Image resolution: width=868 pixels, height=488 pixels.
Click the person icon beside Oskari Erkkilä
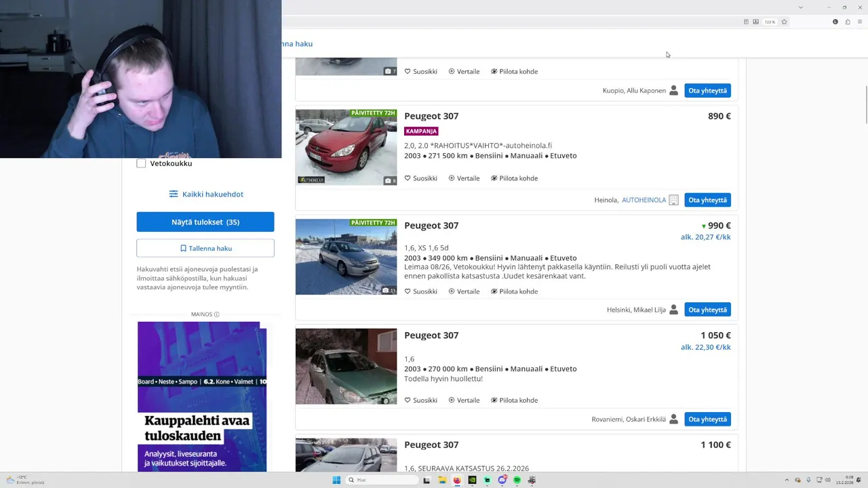tap(673, 419)
